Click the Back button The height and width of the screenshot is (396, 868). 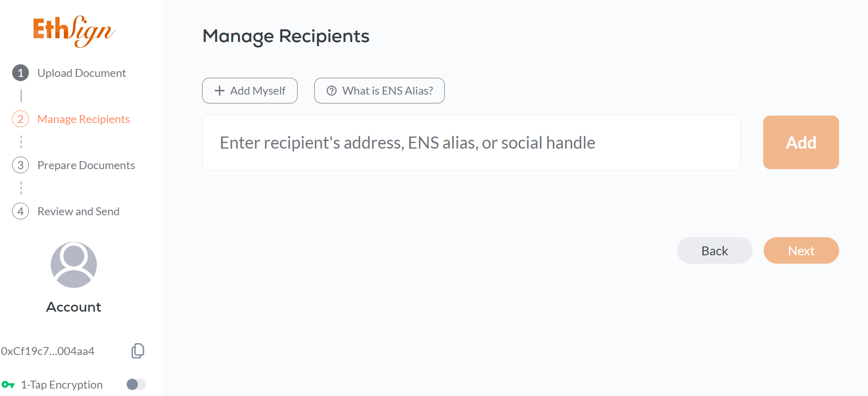[715, 251]
